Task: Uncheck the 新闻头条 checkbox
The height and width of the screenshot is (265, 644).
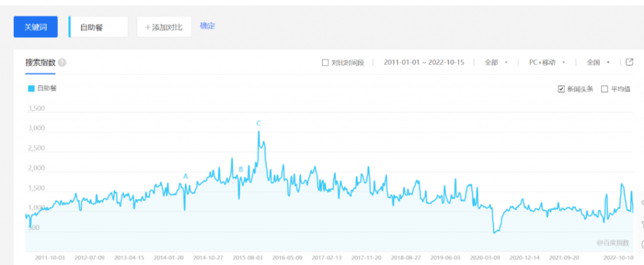Action: [561, 89]
